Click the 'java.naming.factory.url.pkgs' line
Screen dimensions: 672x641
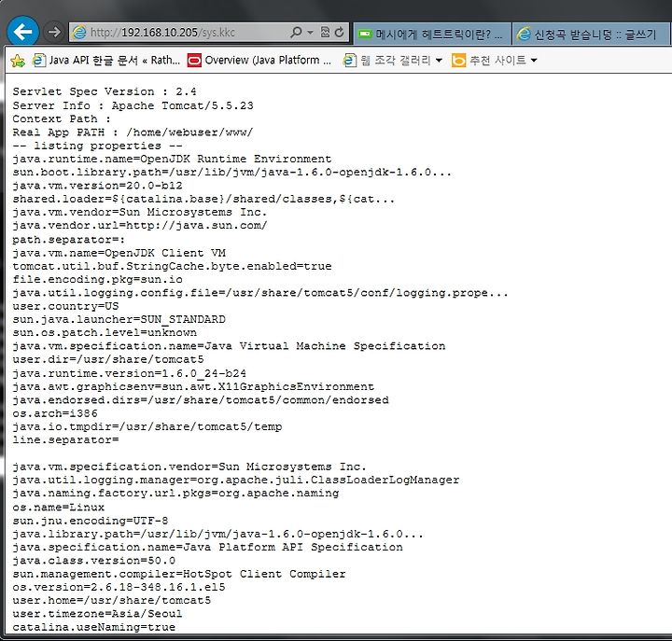tap(175, 494)
